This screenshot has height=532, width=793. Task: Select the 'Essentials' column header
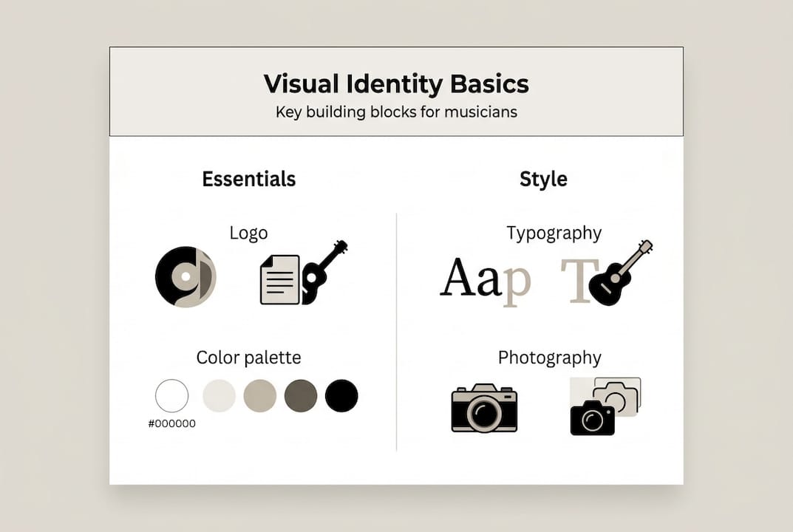click(x=248, y=179)
